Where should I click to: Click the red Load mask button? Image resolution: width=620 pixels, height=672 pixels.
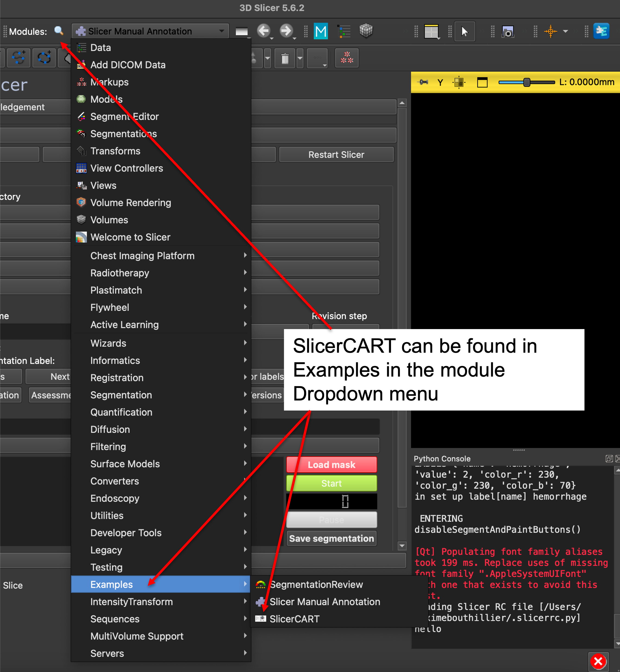pyautogui.click(x=331, y=465)
